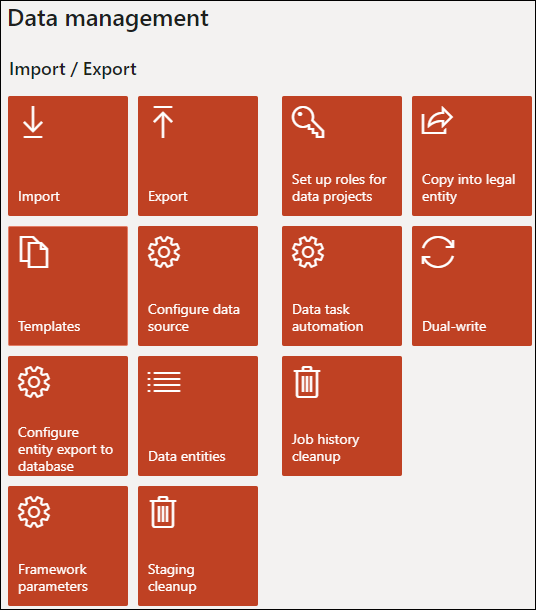Select the Copy into legal entity label
Screen dimensions: 536x610
(468, 188)
